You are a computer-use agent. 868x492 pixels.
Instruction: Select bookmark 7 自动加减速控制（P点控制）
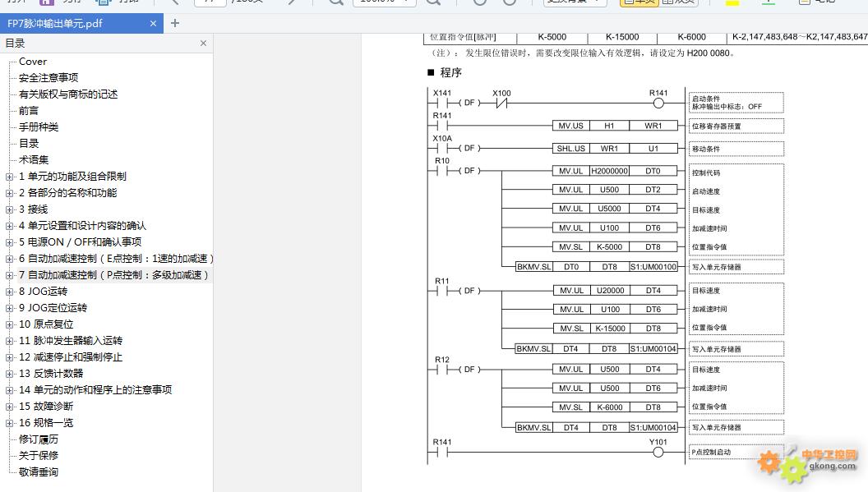(113, 275)
